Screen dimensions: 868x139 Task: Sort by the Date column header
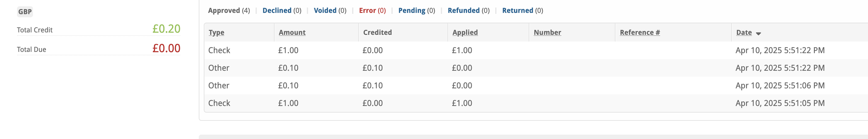pyautogui.click(x=744, y=33)
